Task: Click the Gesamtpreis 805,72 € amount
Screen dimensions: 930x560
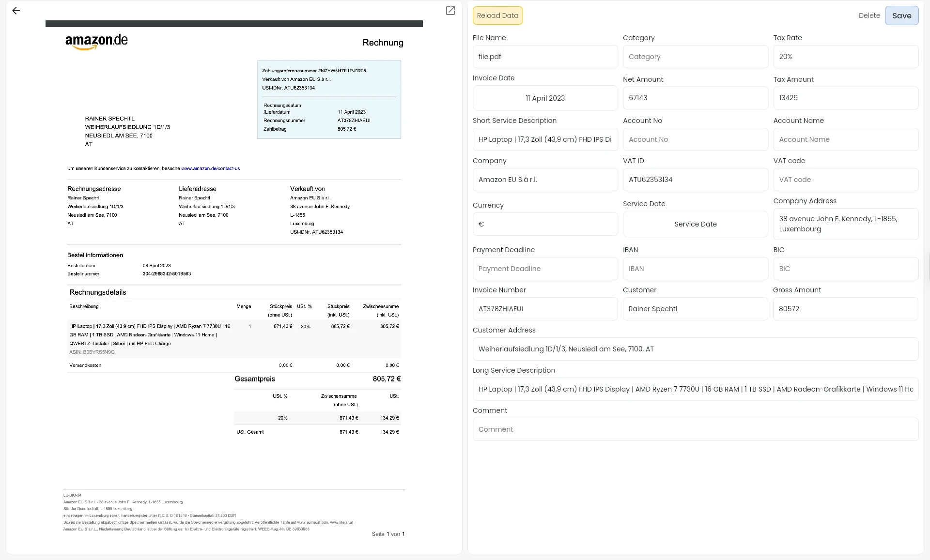Action: pos(387,379)
